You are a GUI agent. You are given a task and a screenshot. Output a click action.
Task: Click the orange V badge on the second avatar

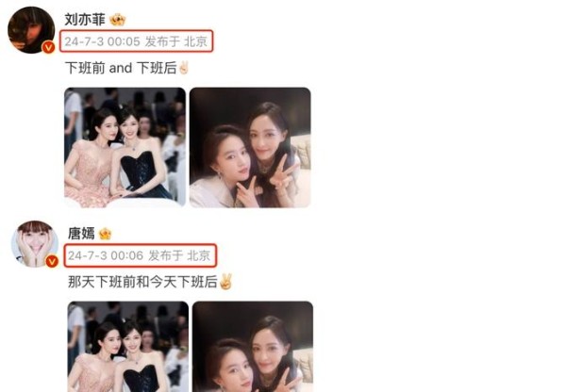coord(52,261)
